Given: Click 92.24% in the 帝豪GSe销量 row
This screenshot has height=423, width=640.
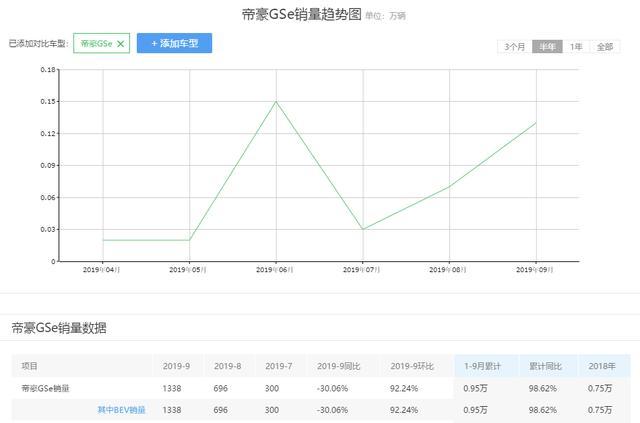Looking at the screenshot, I should [404, 388].
